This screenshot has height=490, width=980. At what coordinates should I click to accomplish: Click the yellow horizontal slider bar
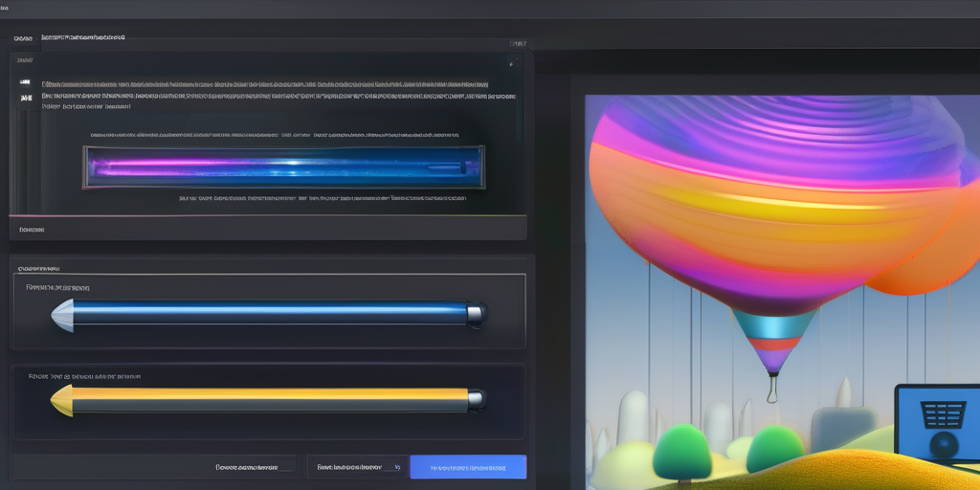click(x=268, y=400)
